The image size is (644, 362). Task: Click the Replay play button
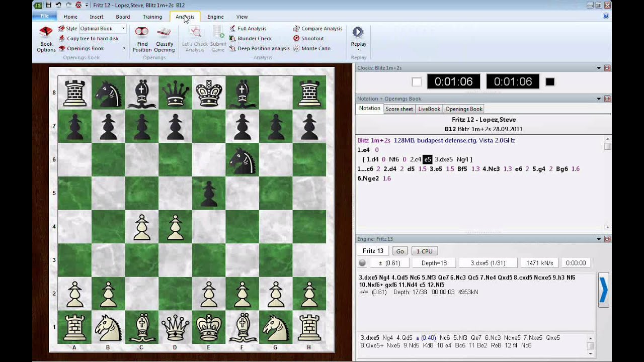358,32
